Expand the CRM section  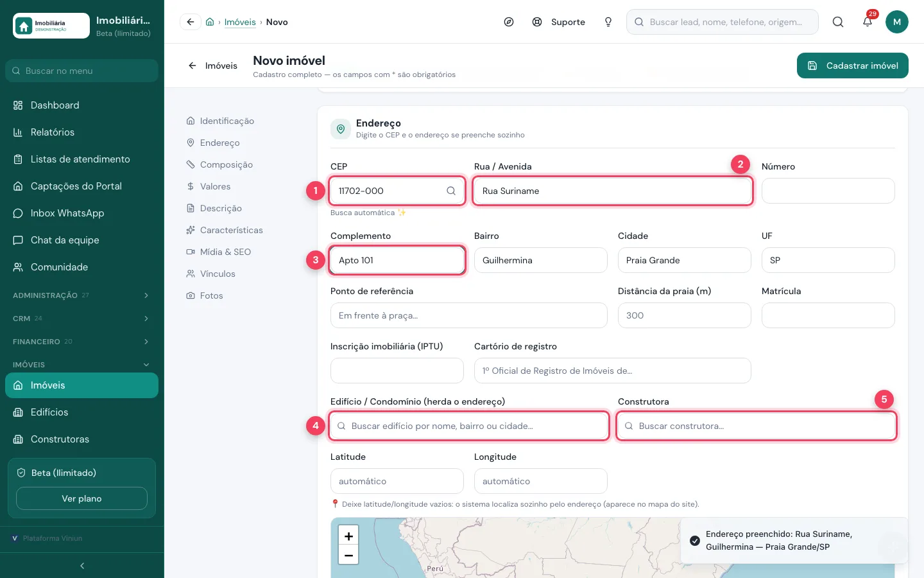point(81,319)
